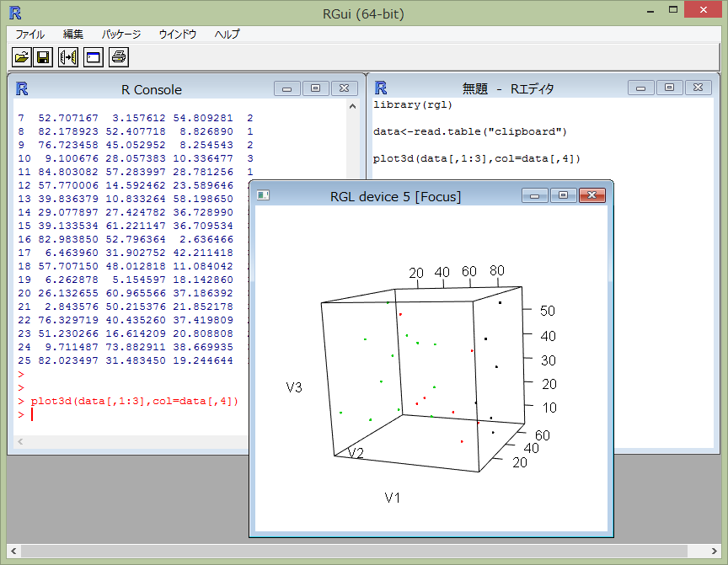Place cursor at the console prompt
The width and height of the screenshot is (728, 565).
32,414
